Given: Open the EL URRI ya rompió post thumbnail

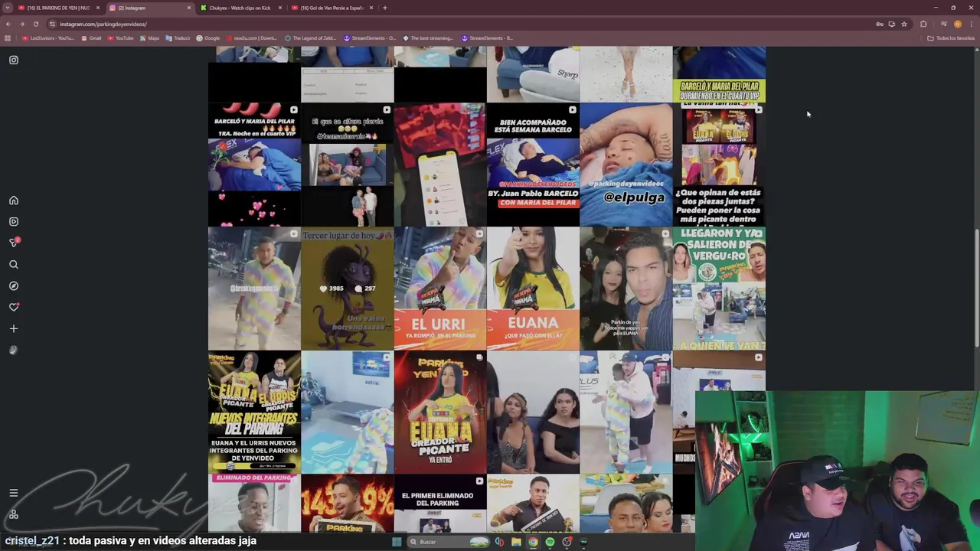Looking at the screenshot, I should 440,289.
